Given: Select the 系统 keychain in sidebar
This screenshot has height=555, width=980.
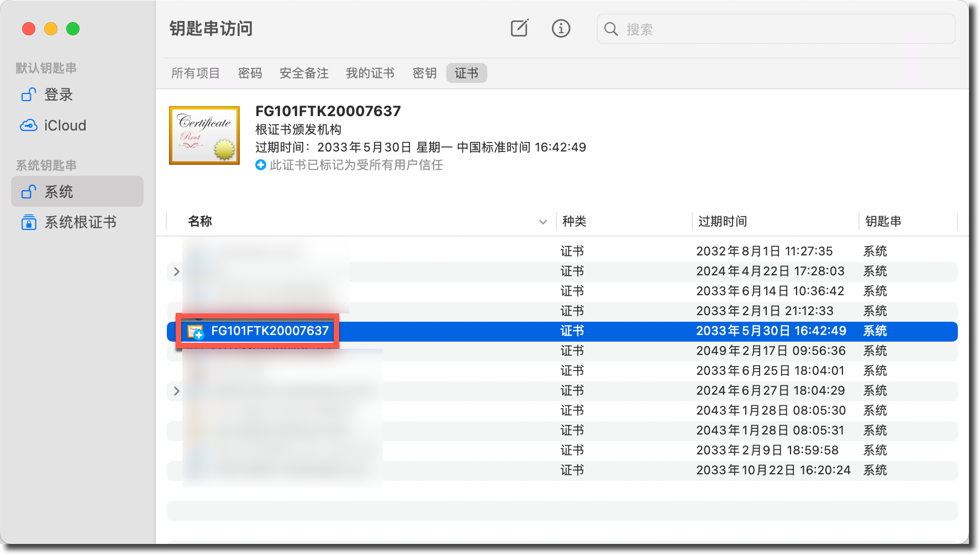Looking at the screenshot, I should (x=59, y=192).
